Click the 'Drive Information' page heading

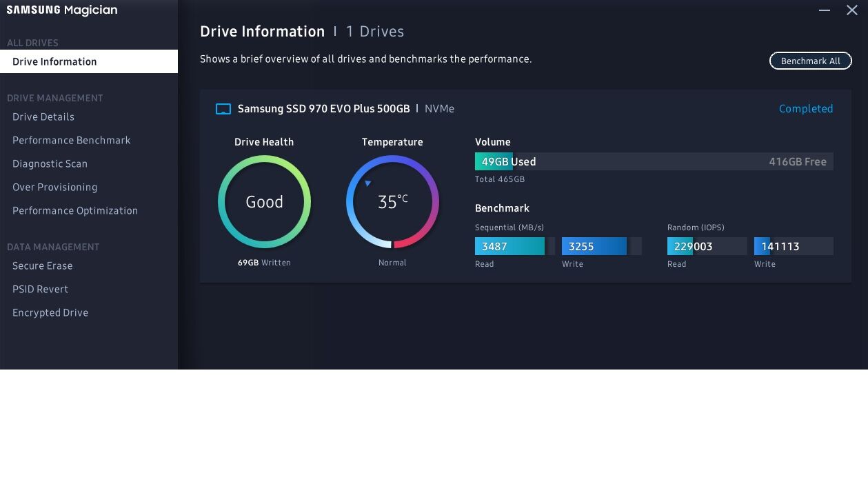point(262,32)
